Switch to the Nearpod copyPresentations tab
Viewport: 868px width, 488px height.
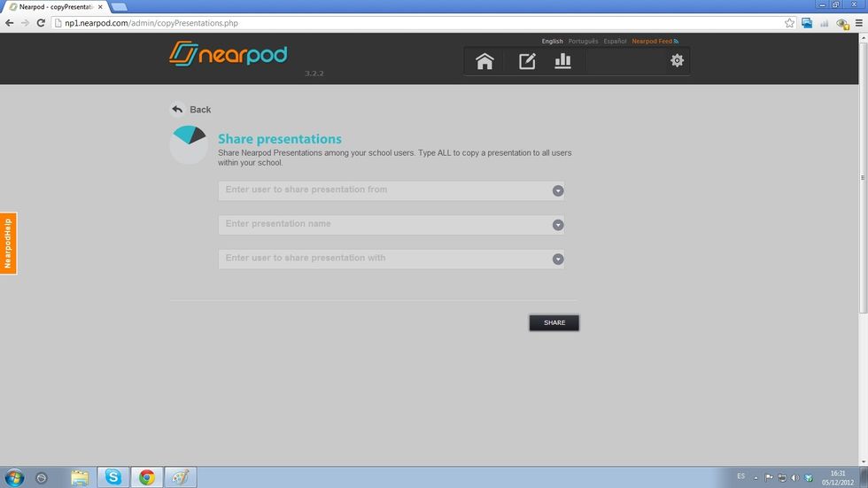coord(55,6)
